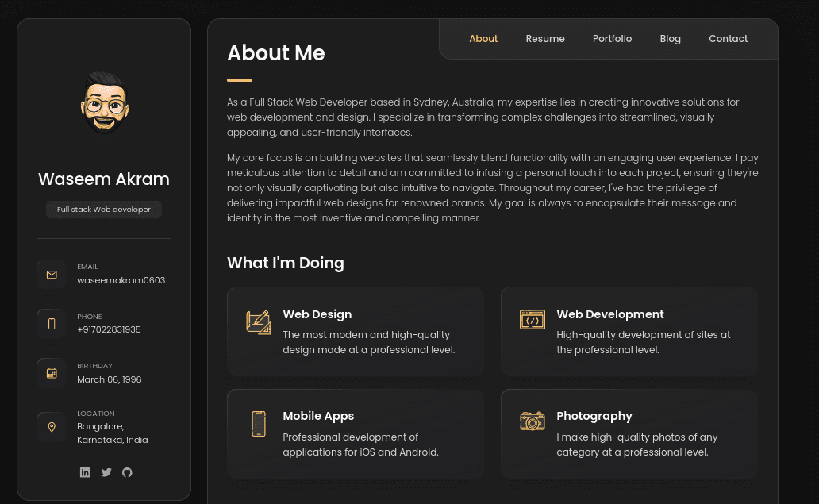Click the LOCATION label in sidebar
Image resolution: width=819 pixels, height=504 pixels.
point(95,414)
